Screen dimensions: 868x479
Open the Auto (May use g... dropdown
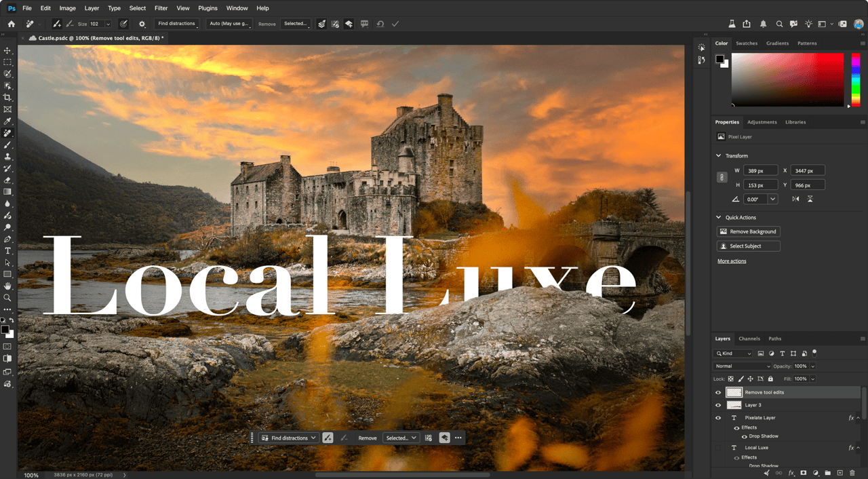pyautogui.click(x=229, y=24)
